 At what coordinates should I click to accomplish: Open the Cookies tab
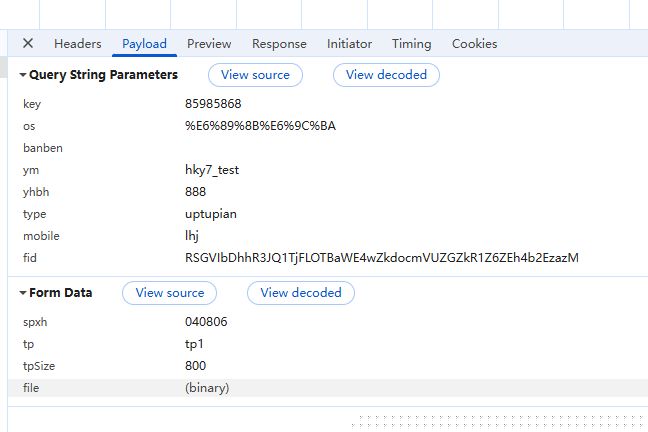coord(474,44)
